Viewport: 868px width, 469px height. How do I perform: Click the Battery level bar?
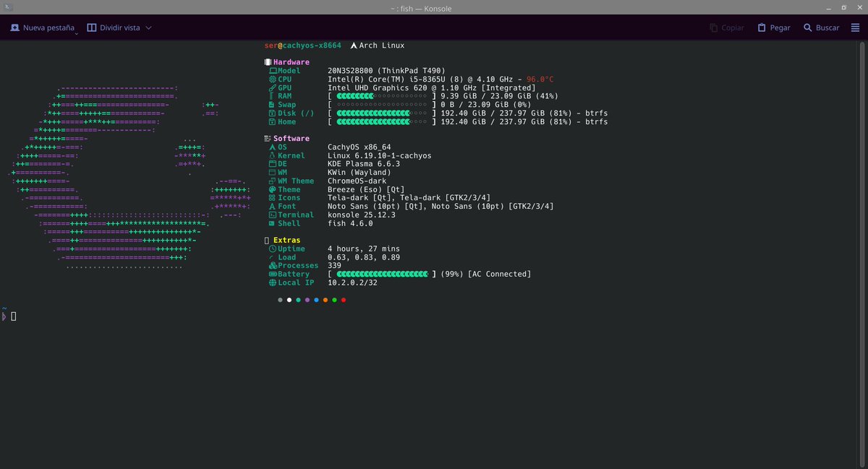(x=381, y=274)
